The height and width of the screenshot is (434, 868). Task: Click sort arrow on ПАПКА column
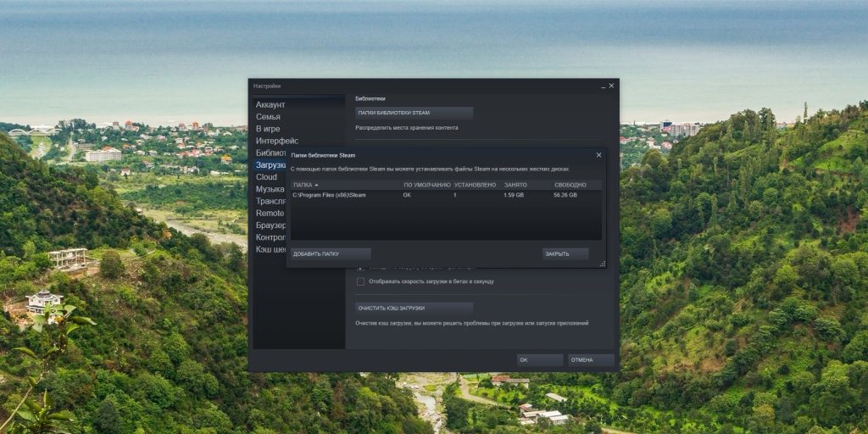point(316,184)
